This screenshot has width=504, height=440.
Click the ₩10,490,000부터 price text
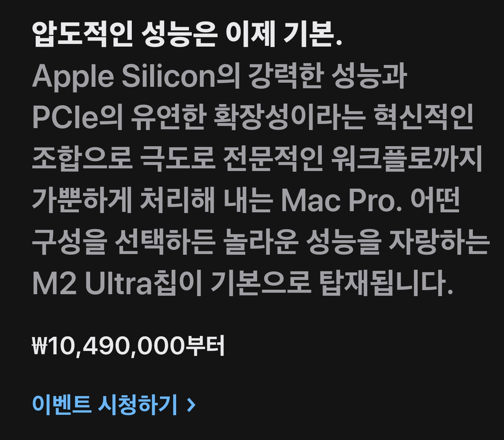pos(128,346)
